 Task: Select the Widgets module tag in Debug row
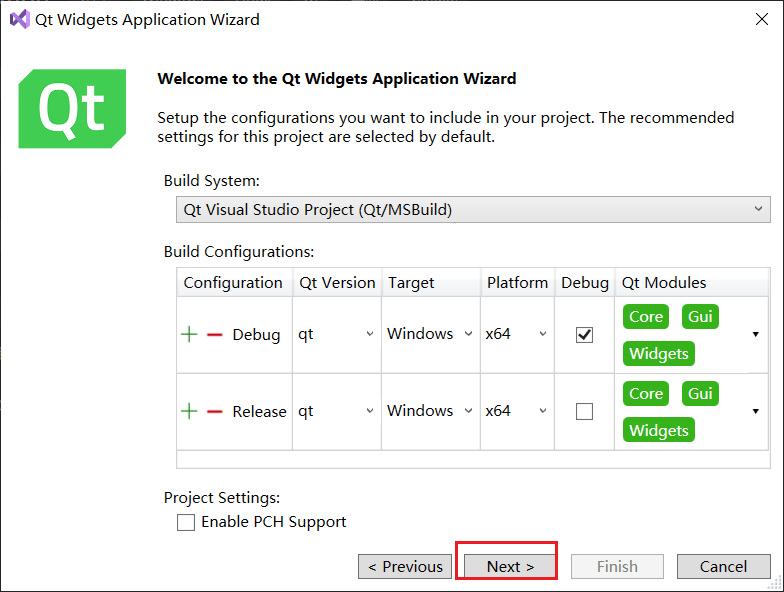[x=658, y=354]
